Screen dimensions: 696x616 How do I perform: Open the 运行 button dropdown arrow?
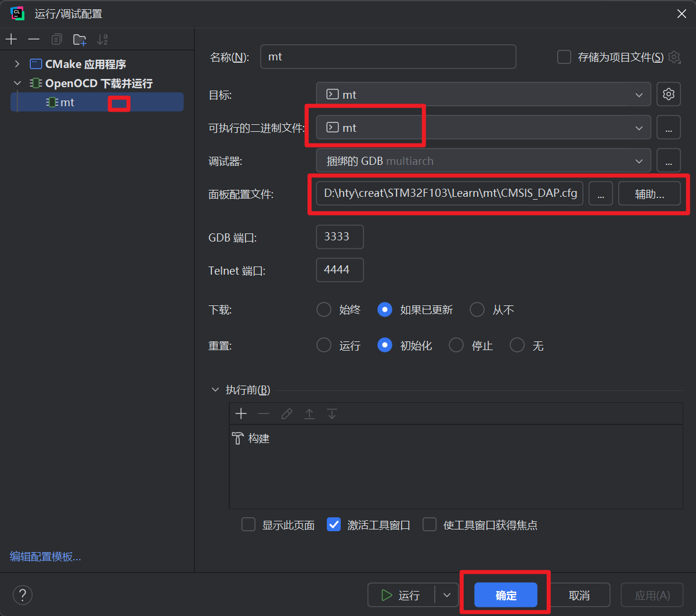446,595
